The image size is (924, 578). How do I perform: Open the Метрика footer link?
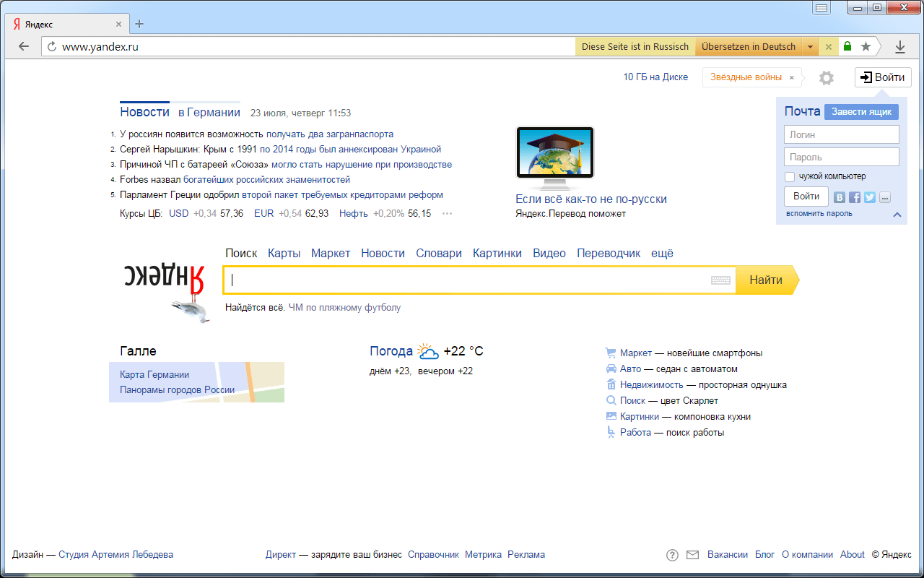click(483, 555)
